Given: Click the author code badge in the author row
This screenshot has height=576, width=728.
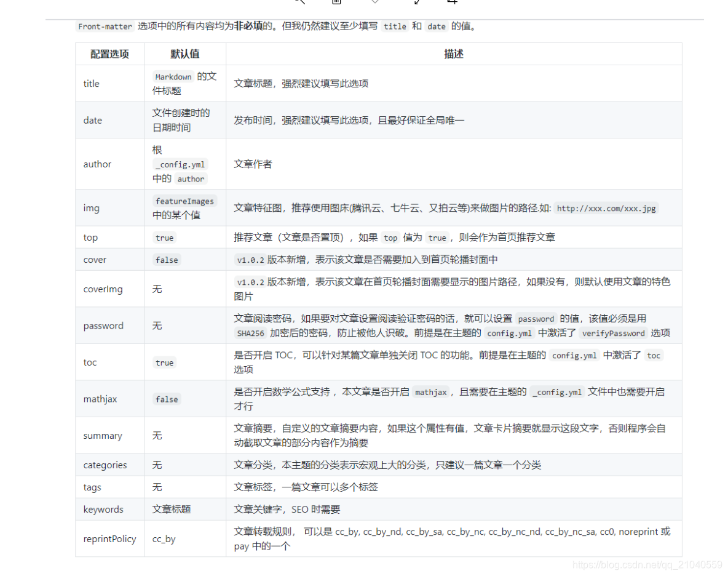Looking at the screenshot, I should (x=191, y=178).
